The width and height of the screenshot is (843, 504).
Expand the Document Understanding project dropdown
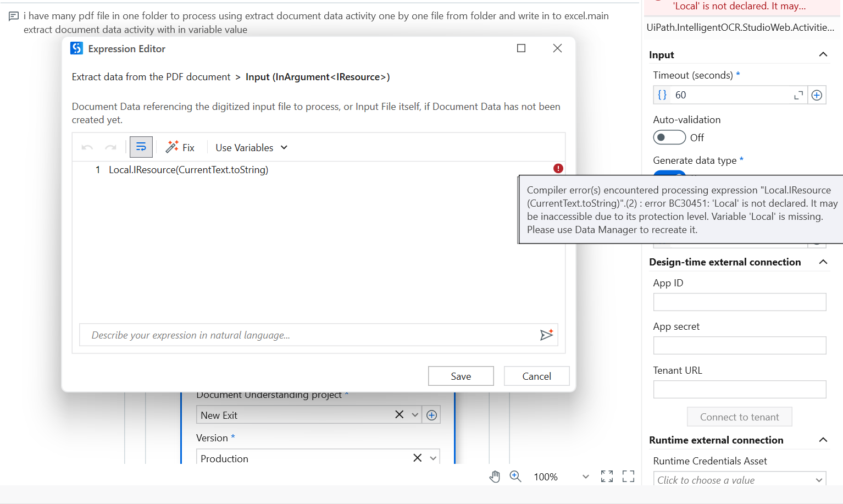pos(415,415)
